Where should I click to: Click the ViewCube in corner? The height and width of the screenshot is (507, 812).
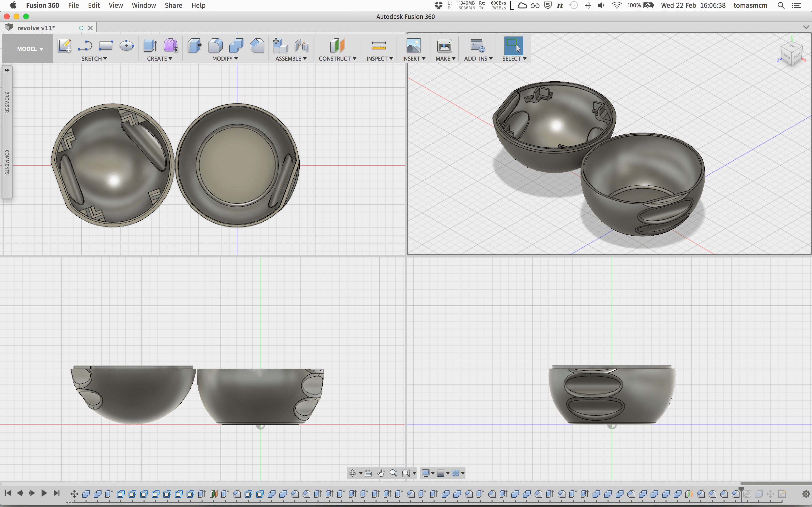(792, 54)
